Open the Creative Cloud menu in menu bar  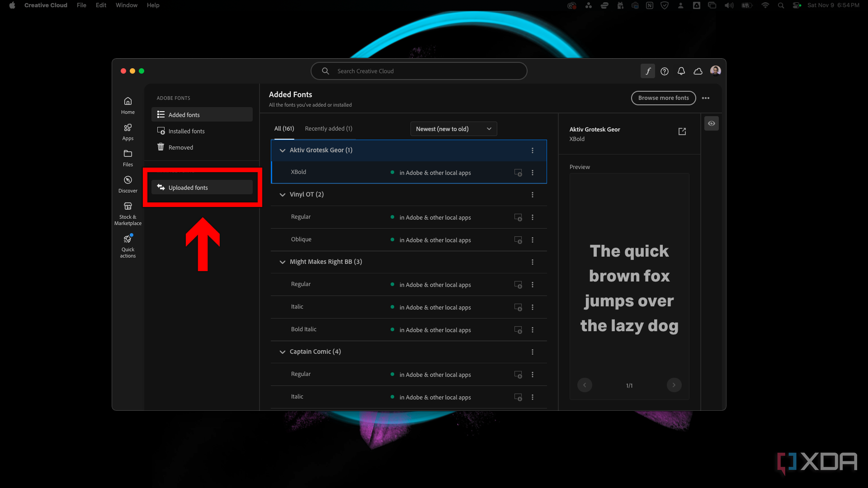[46, 5]
